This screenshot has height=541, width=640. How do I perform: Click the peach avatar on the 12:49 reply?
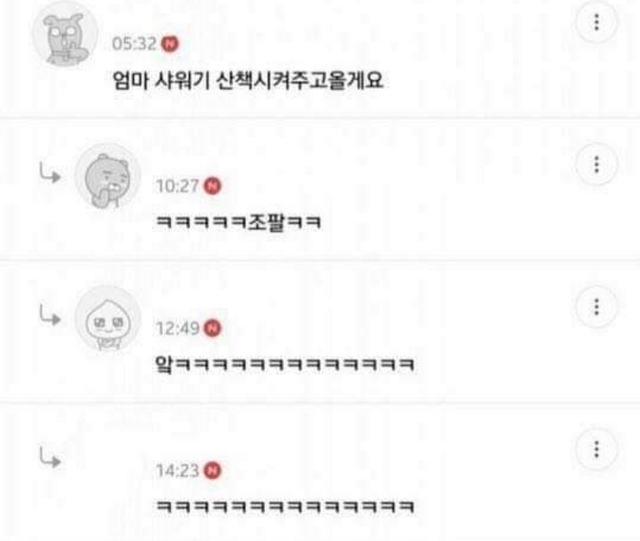point(108,319)
